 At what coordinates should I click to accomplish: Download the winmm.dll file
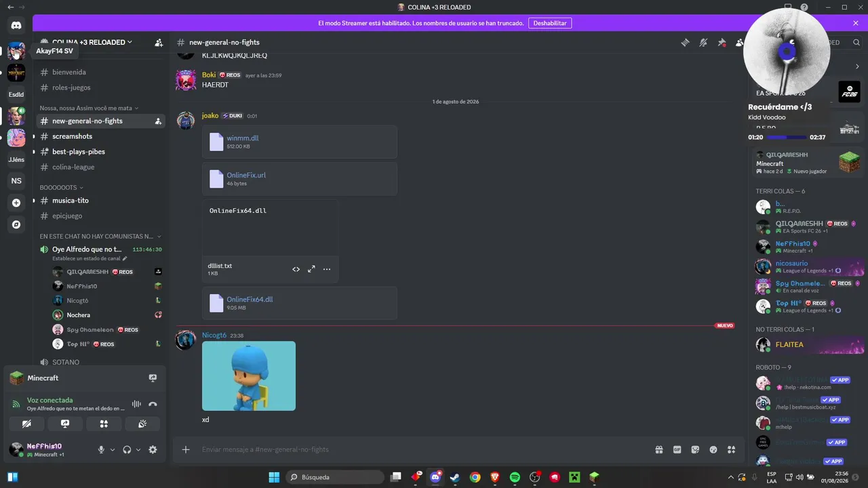(243, 138)
